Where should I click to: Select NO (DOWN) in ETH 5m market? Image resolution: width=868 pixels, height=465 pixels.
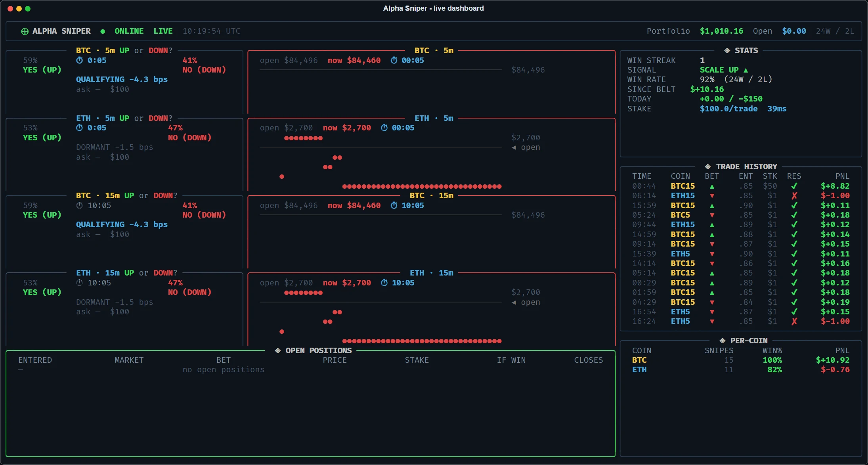coord(190,138)
